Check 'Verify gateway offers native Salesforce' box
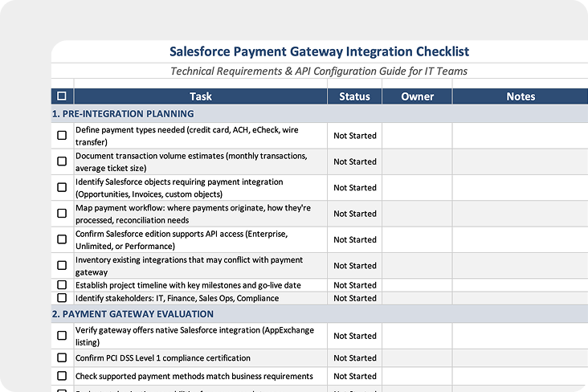The height and width of the screenshot is (392, 588). point(62,335)
